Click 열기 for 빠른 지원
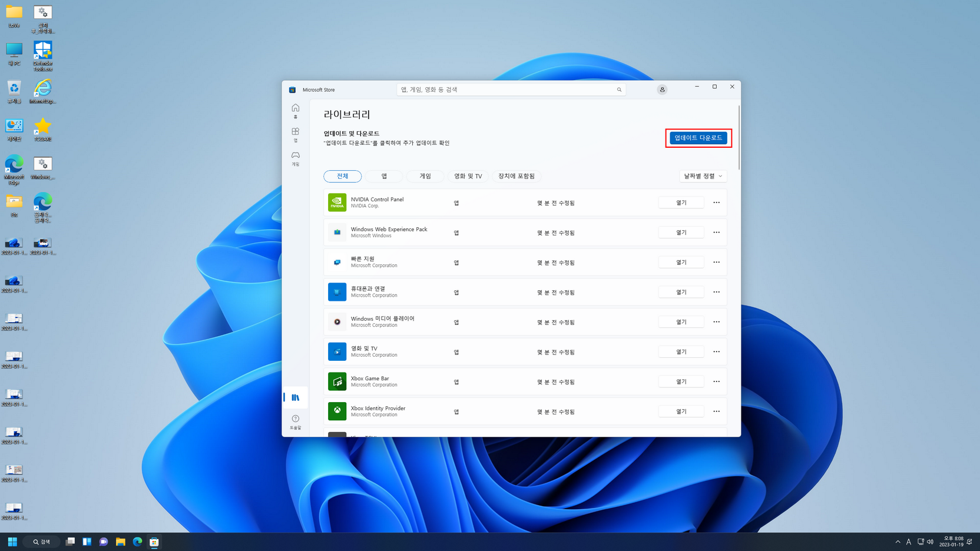 [x=681, y=262]
